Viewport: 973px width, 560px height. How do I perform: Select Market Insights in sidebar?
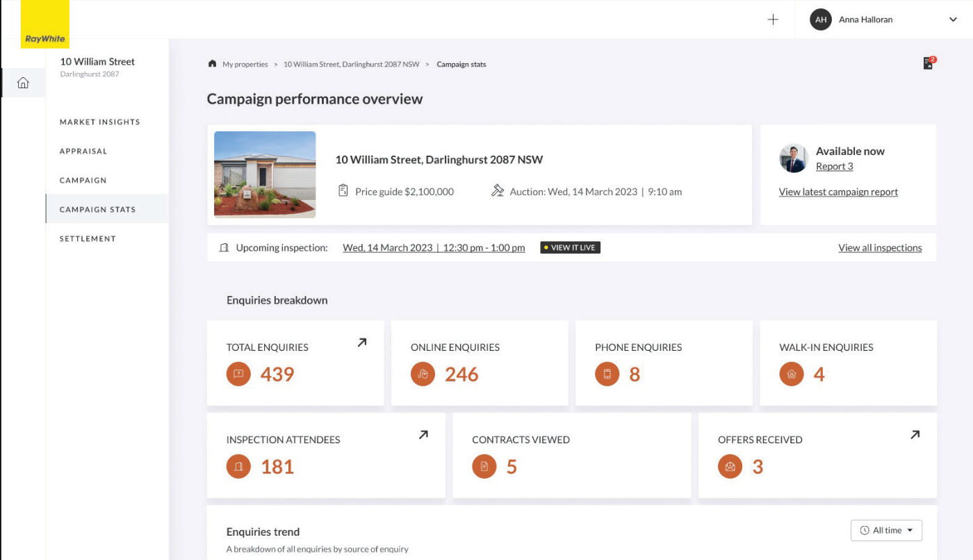point(100,122)
